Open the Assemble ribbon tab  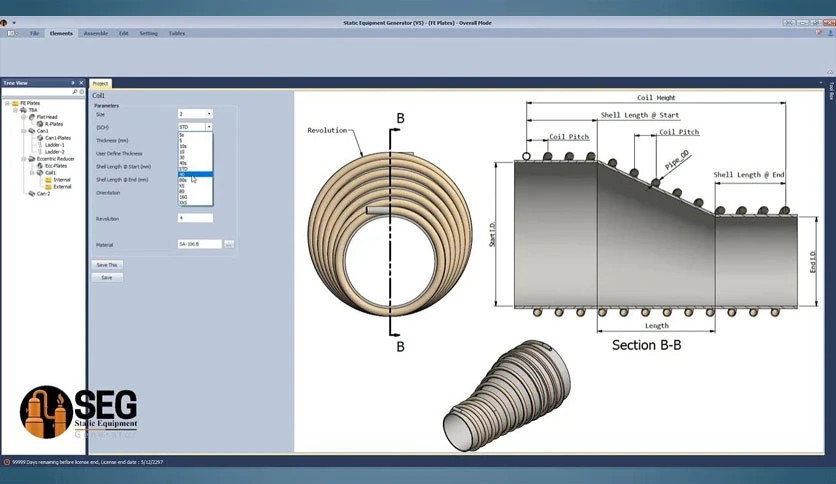click(x=96, y=33)
